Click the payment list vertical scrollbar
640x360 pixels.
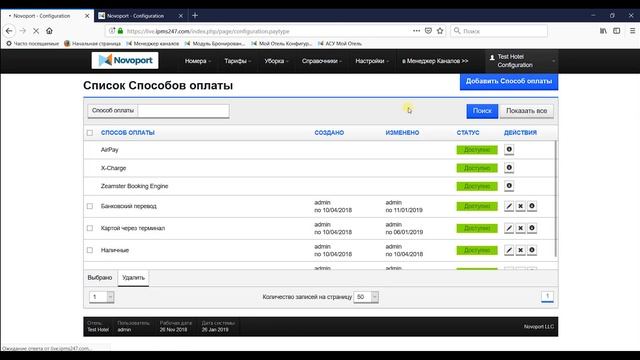coord(556,199)
